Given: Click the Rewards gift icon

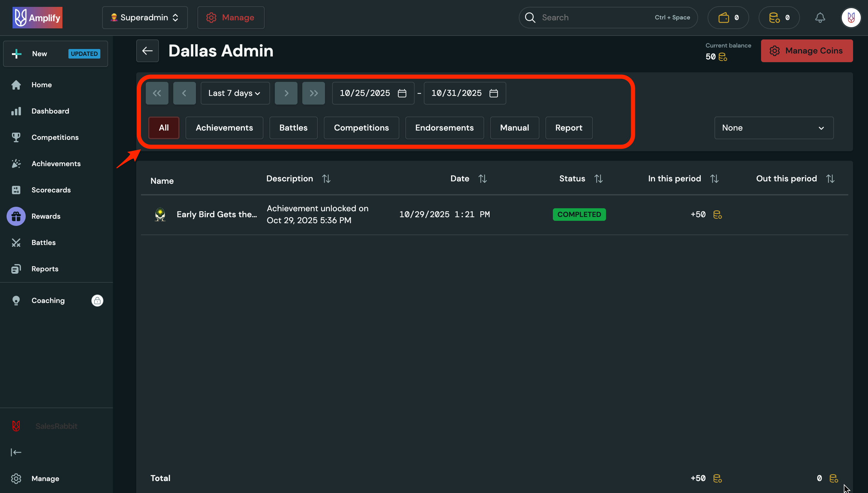Looking at the screenshot, I should pyautogui.click(x=16, y=216).
